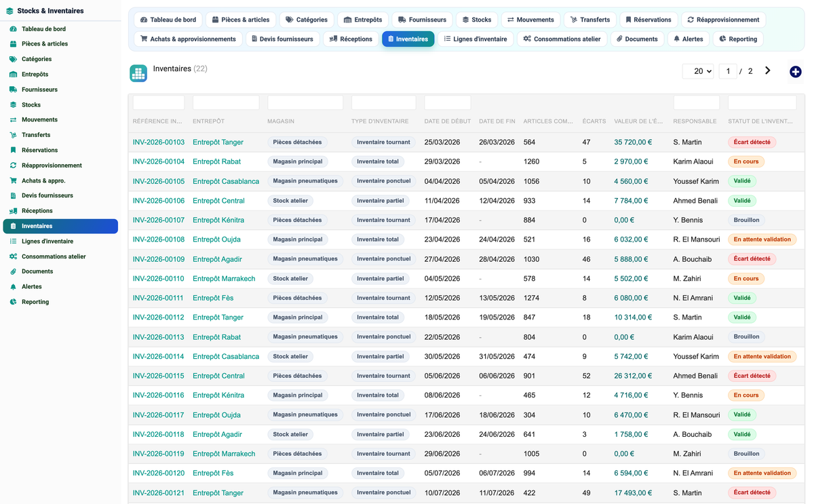The image size is (814, 504).
Task: Click the Réceptions icon in sidebar
Action: click(13, 211)
